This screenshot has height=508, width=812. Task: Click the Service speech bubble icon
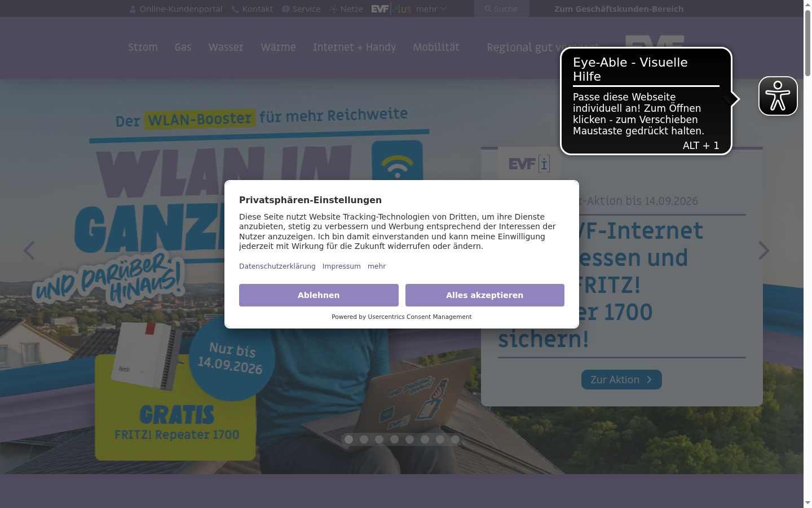(285, 9)
